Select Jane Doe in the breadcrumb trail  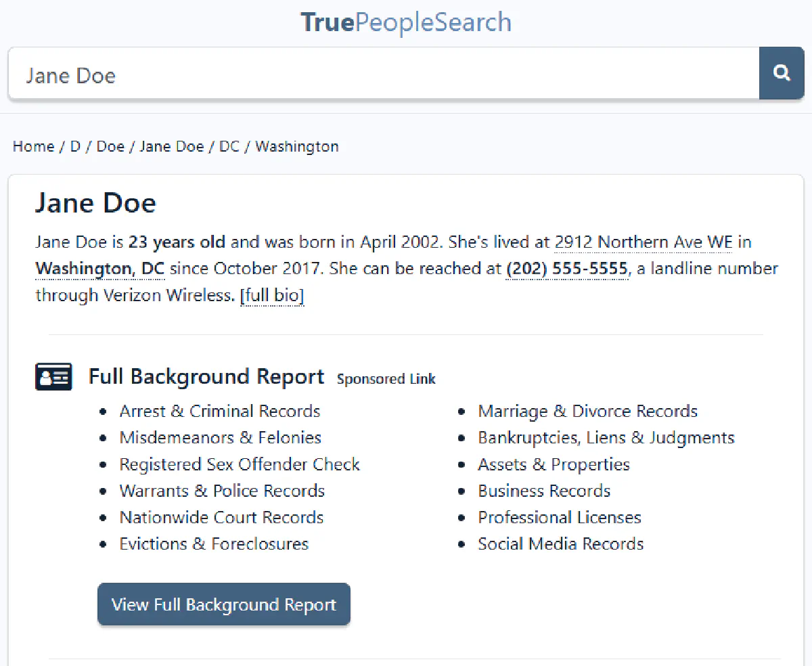pyautogui.click(x=172, y=146)
